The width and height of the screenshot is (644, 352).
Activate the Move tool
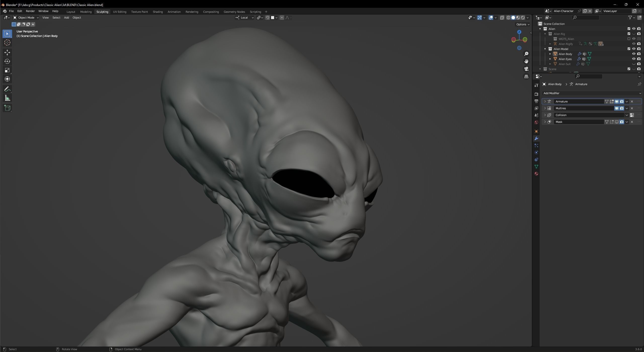7,52
